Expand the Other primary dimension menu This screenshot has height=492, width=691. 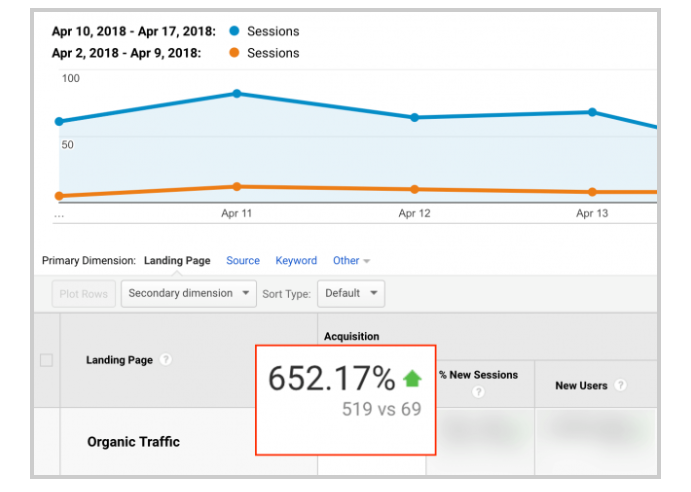coord(351,261)
